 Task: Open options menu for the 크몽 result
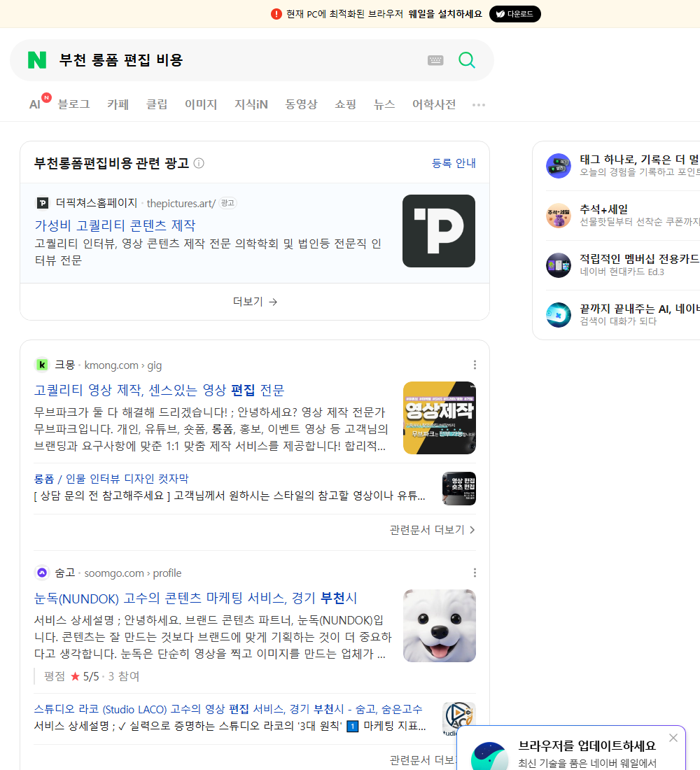coord(475,365)
